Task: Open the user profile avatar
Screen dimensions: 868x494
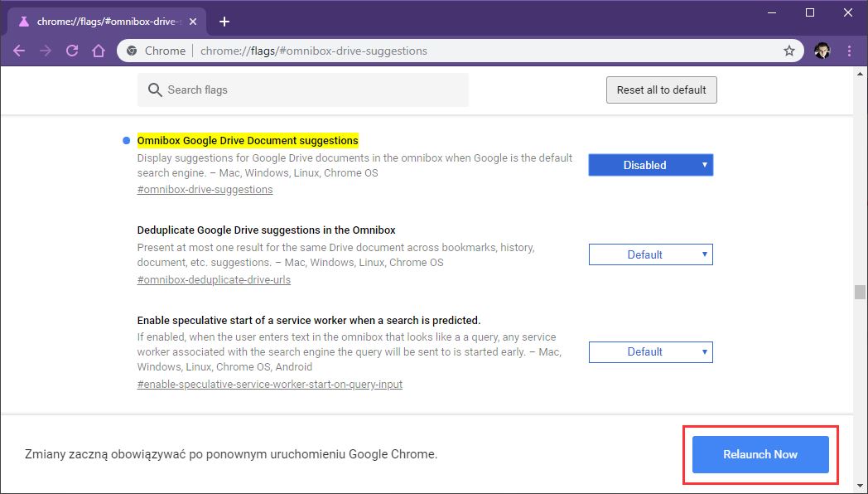Action: tap(822, 51)
